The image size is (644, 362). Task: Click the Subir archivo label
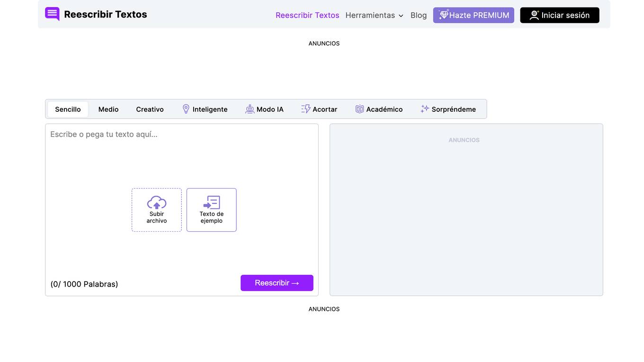coord(157,217)
